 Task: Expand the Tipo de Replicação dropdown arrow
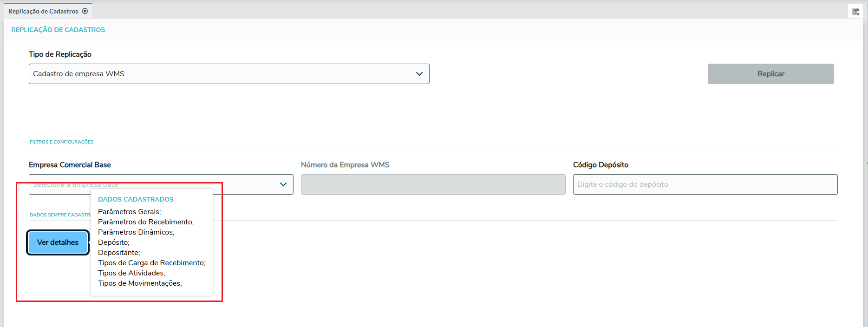pyautogui.click(x=419, y=74)
